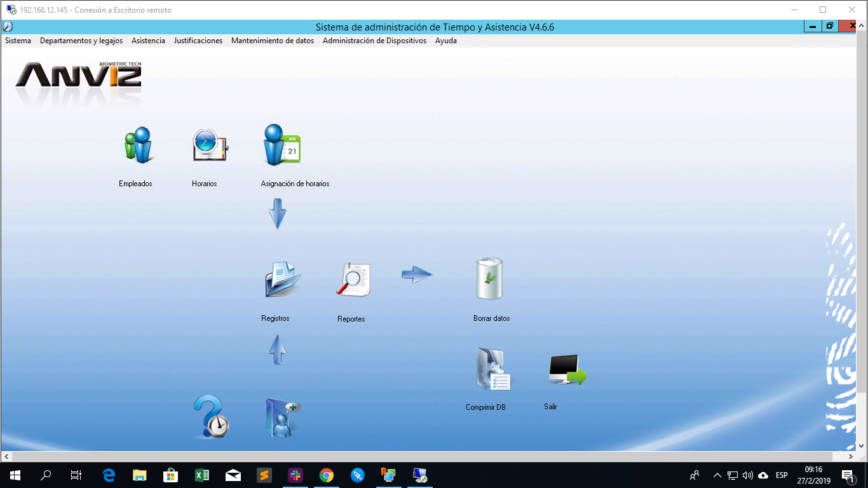Open Administración de Dispositivos menu
Viewport: 868px width, 488px height.
[375, 41]
